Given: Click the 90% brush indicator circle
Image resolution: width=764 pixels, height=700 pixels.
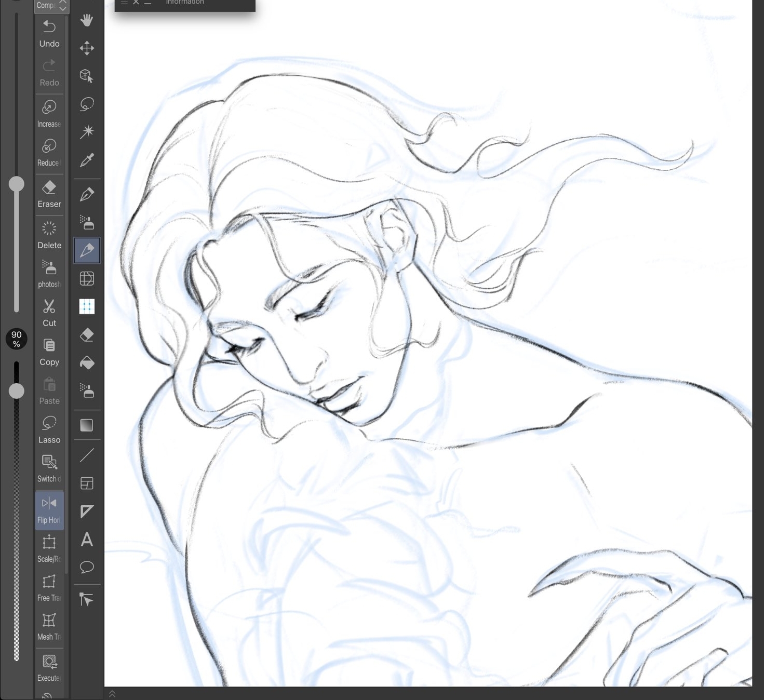Looking at the screenshot, I should (17, 339).
